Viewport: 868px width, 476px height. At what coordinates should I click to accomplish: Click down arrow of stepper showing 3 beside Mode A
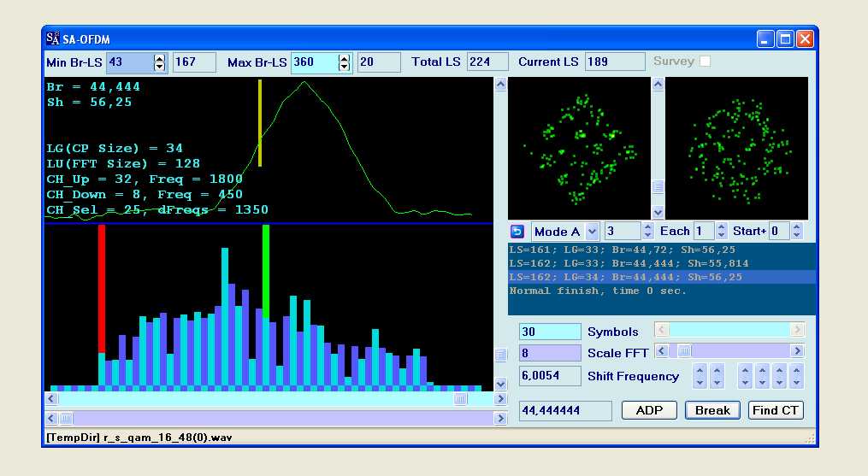[x=648, y=235]
